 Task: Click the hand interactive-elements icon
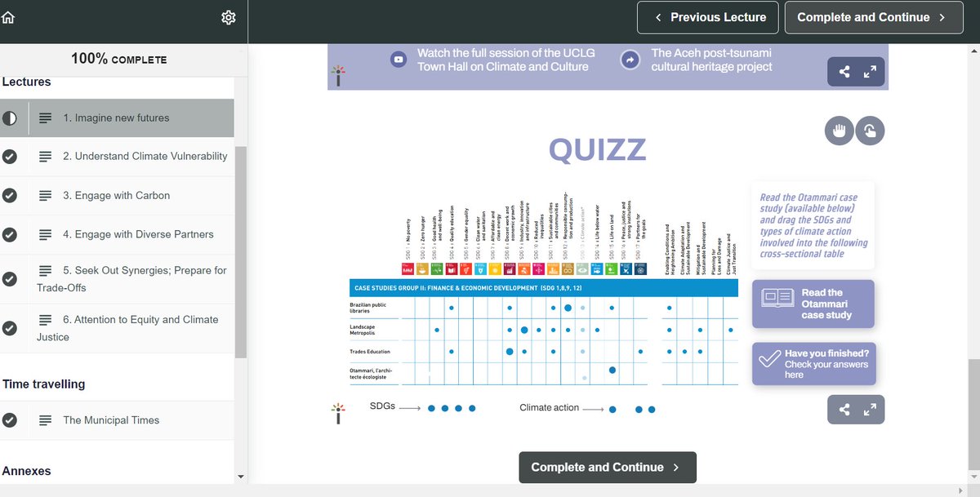(840, 131)
